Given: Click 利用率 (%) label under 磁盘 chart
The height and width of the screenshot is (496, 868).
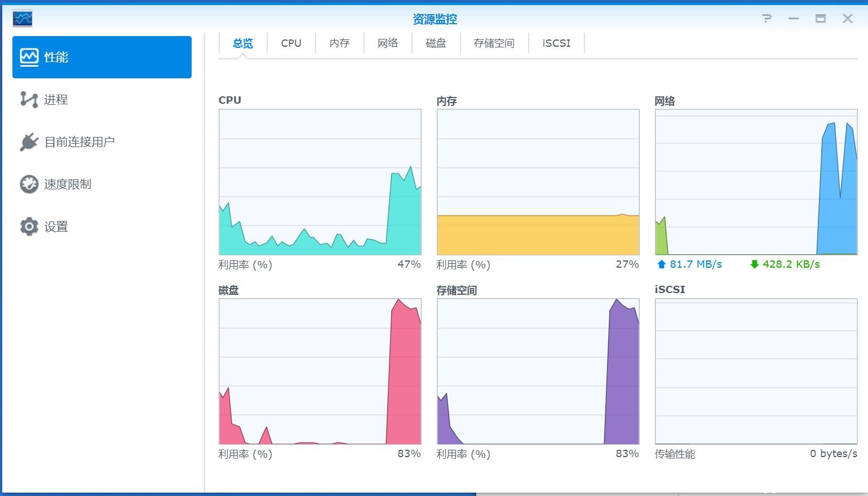Looking at the screenshot, I should 245,454.
